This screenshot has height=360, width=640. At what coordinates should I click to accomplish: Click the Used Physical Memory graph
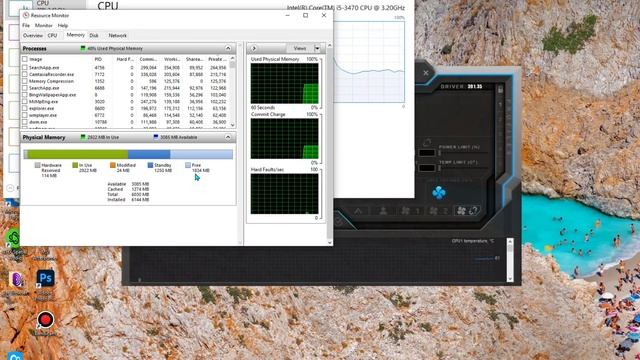click(x=284, y=83)
